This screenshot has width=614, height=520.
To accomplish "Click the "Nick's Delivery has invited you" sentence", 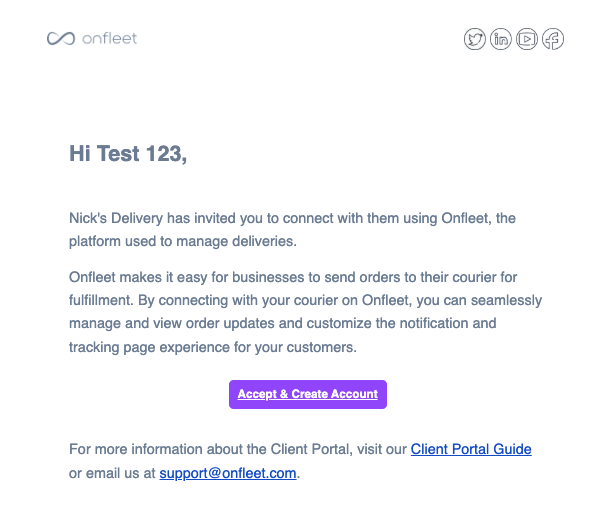I will 292,218.
